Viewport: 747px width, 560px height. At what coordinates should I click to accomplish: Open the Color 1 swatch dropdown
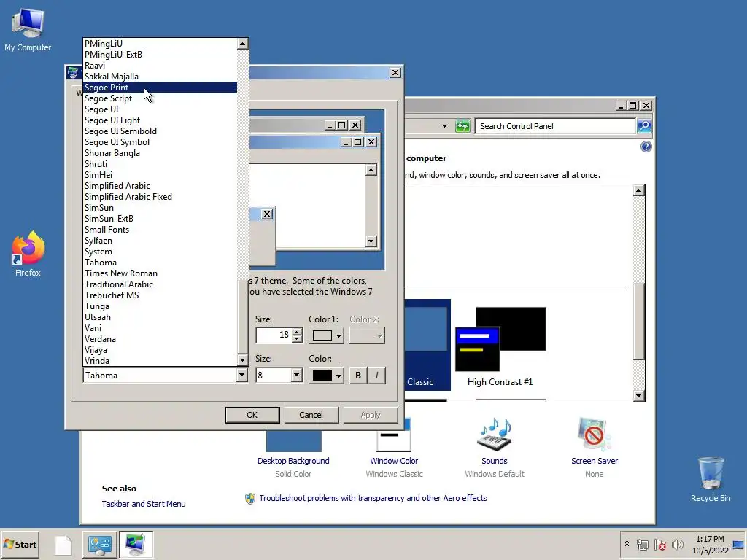point(326,335)
